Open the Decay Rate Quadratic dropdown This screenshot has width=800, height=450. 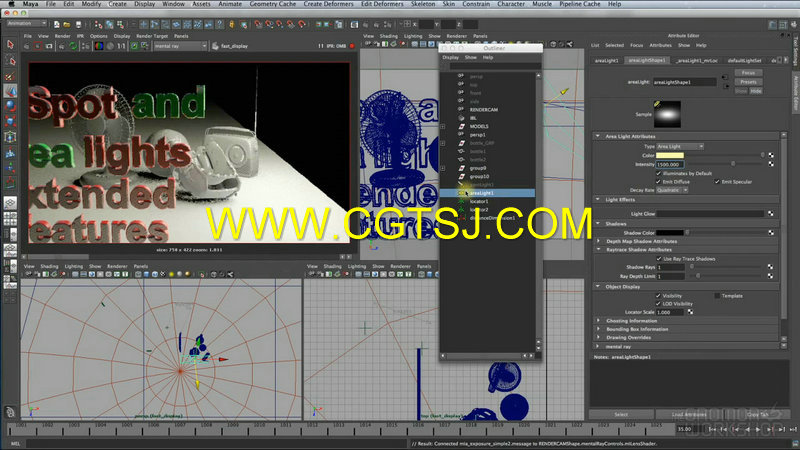coord(672,190)
